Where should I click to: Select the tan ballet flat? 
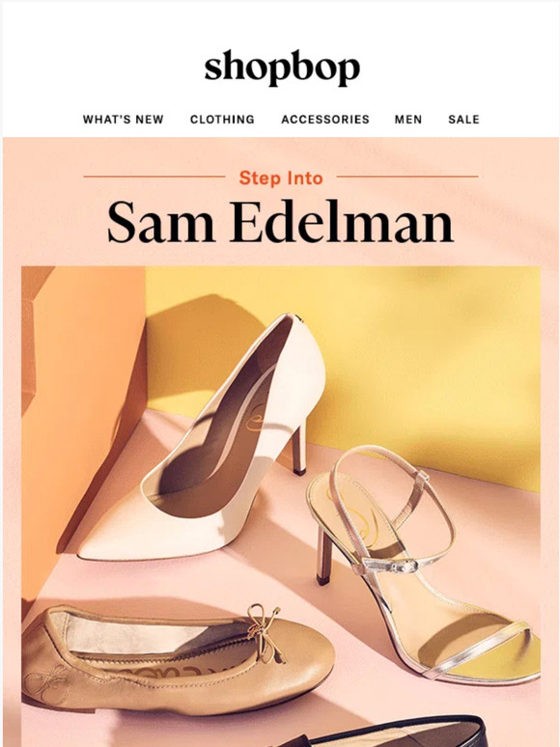[x=177, y=660]
